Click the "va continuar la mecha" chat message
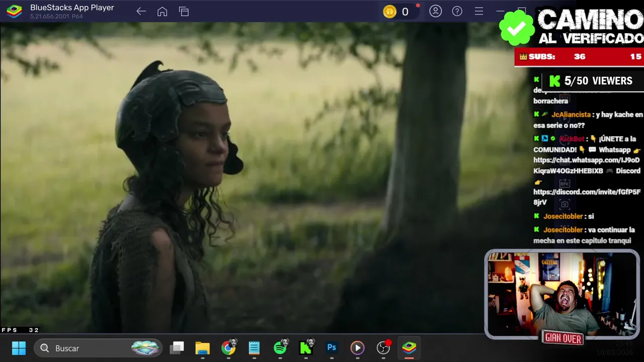The height and width of the screenshot is (362, 644). (x=584, y=235)
